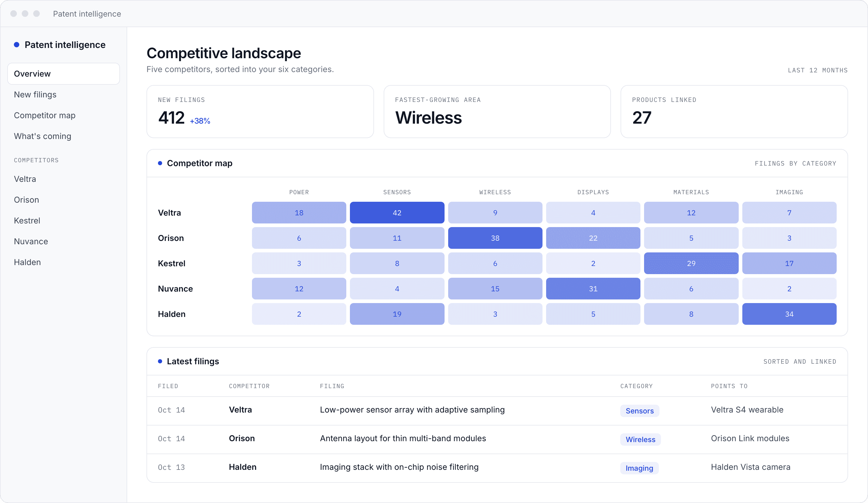Select Halden Sensors cell showing 19

click(x=397, y=314)
